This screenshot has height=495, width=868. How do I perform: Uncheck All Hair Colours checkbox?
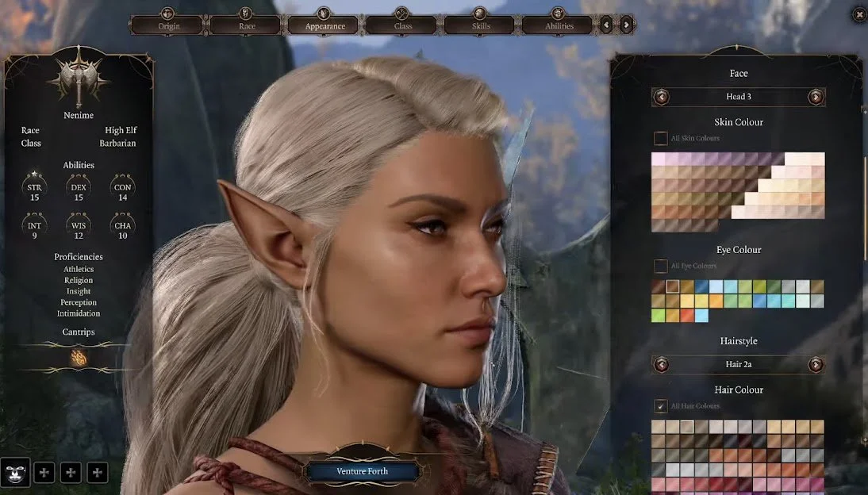(x=660, y=406)
